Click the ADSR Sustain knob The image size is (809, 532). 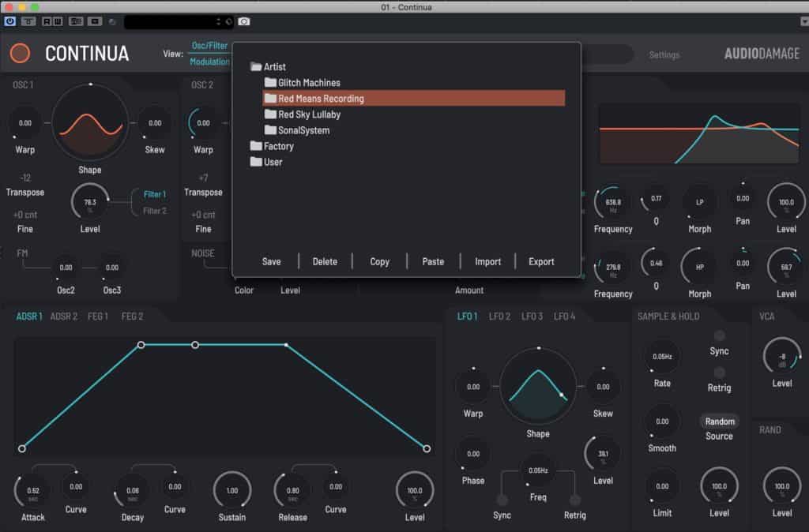click(x=232, y=490)
